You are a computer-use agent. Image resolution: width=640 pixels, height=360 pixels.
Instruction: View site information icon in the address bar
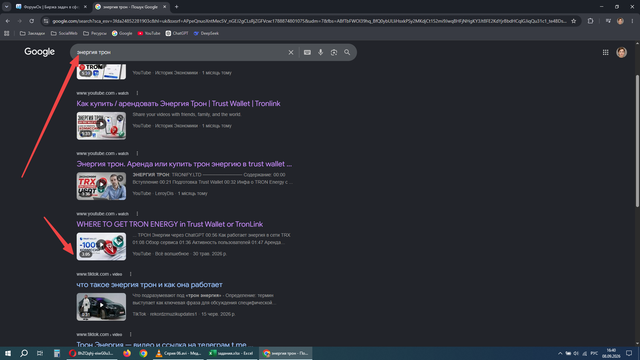point(46,21)
